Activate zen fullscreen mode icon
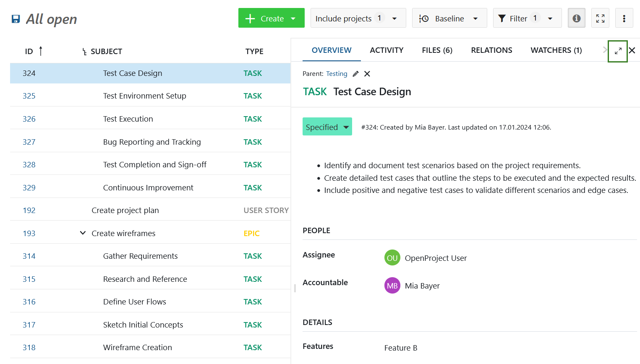Image resolution: width=640 pixels, height=364 pixels. click(600, 18)
